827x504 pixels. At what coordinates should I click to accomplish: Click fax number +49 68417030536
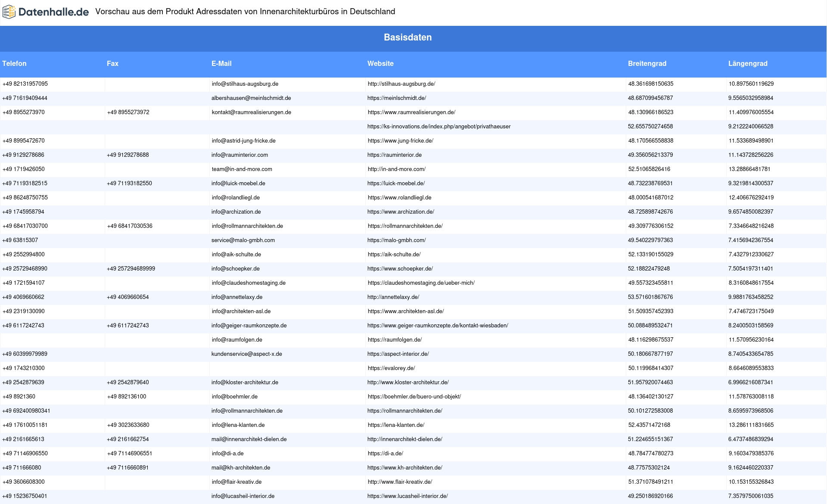tap(130, 226)
